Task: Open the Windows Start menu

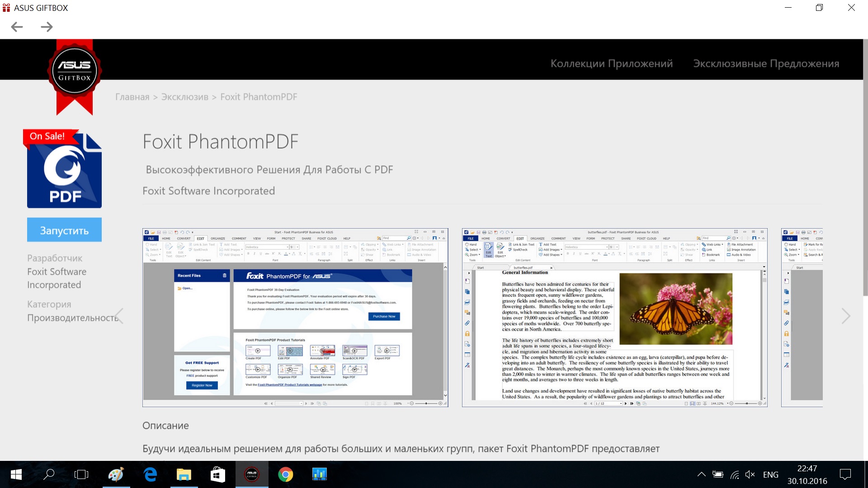Action: (16, 474)
